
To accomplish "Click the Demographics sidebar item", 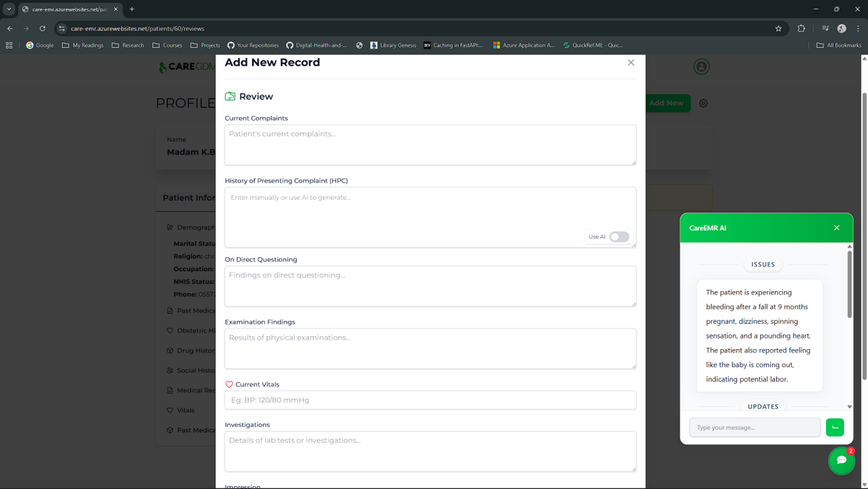I will [191, 227].
